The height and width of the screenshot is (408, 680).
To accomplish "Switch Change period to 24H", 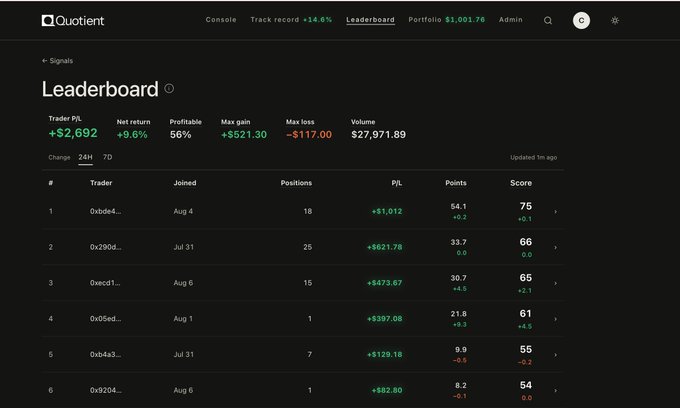I will [x=85, y=157].
